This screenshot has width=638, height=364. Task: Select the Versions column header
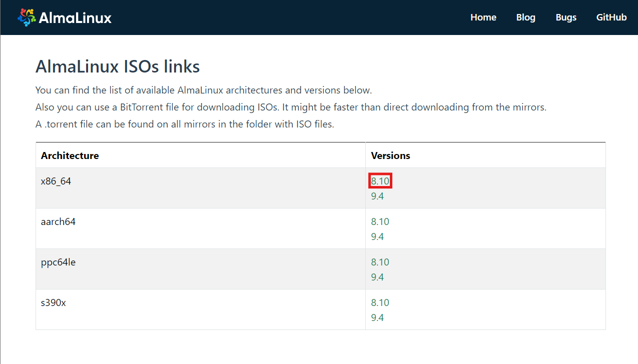tap(390, 155)
